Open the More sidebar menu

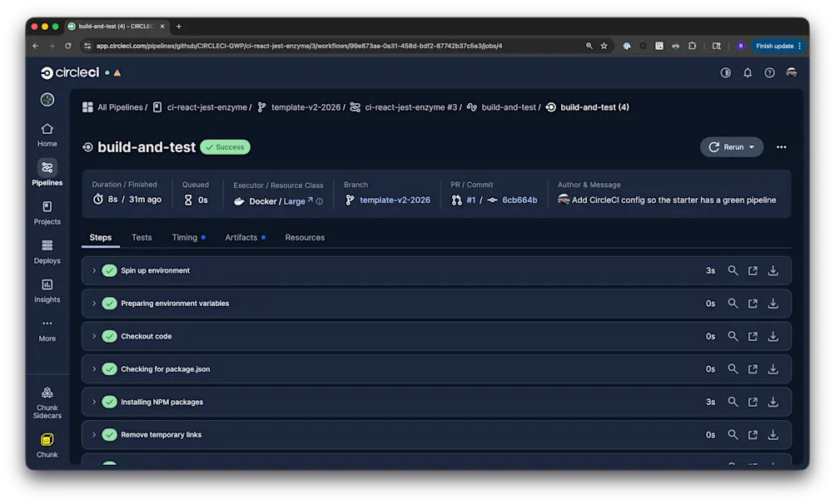point(47,330)
